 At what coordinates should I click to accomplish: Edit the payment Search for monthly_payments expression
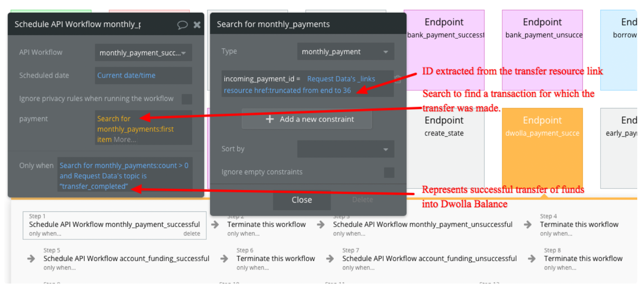(x=143, y=128)
